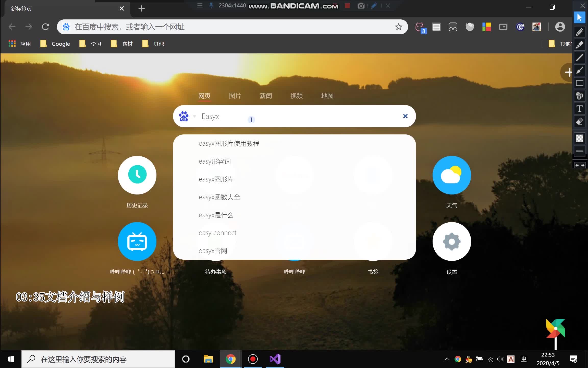Click the browser back arrow
This screenshot has height=368, width=588.
point(12,27)
